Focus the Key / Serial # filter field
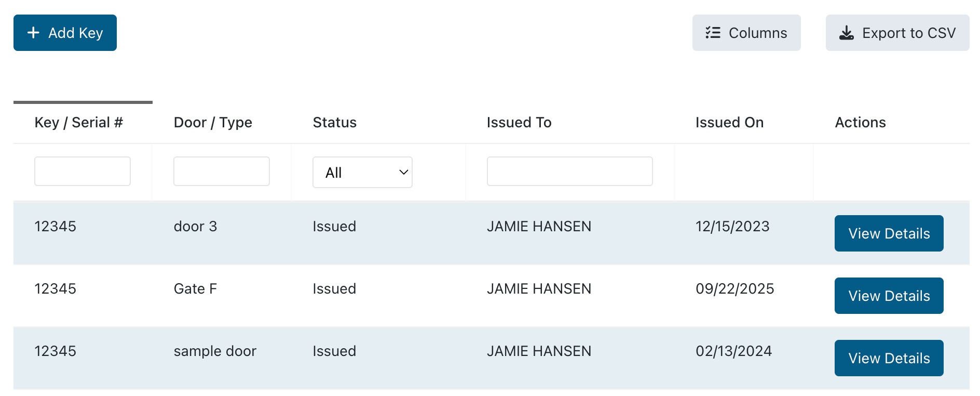The image size is (980, 396). click(x=83, y=171)
